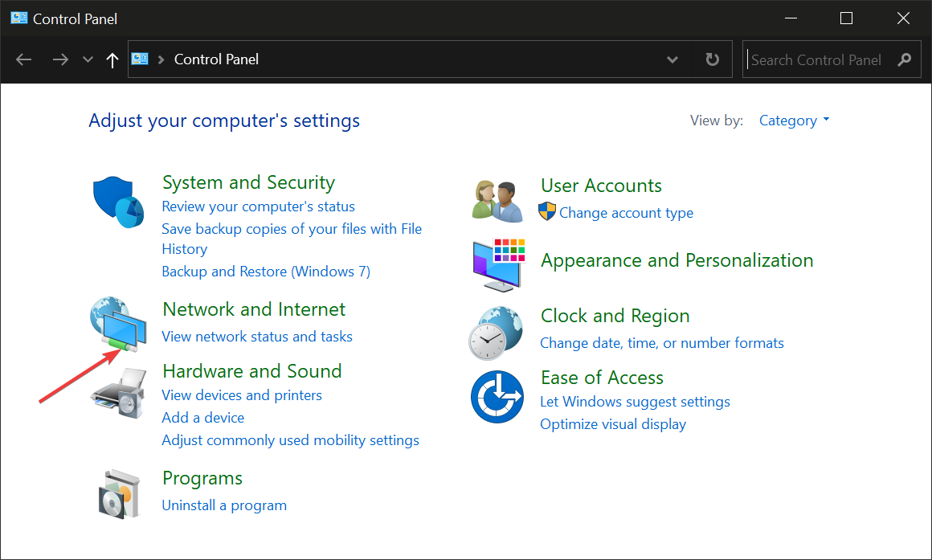Focus the Search Control Panel field
Viewport: 932px width, 560px height.
pyautogui.click(x=815, y=60)
